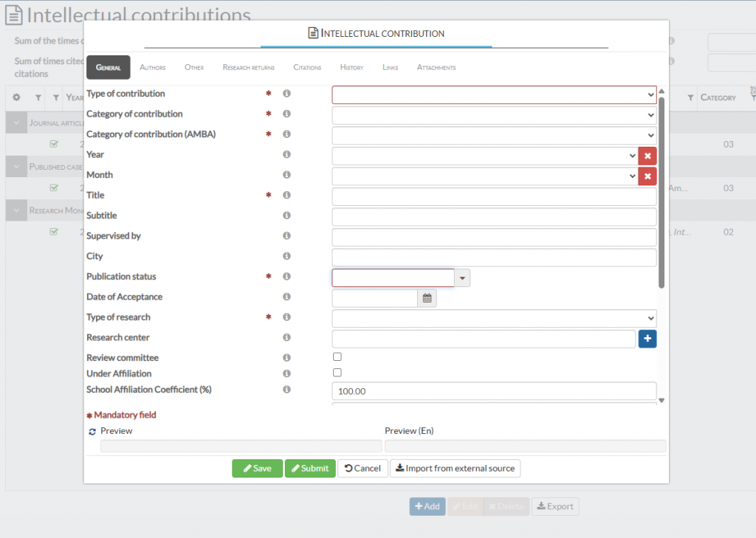
Task: Tick the Review committee checkbox
Action: point(337,357)
